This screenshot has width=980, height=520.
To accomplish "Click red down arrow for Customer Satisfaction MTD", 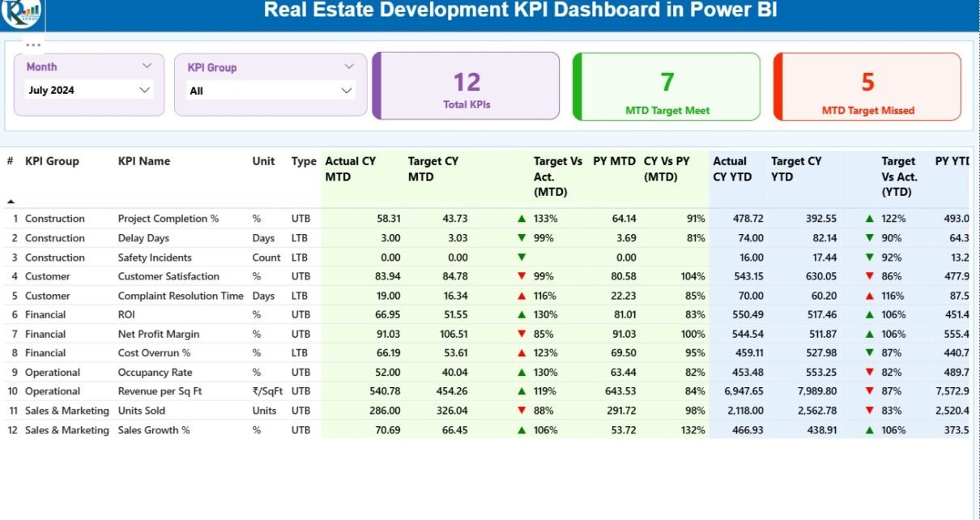I will click(522, 277).
